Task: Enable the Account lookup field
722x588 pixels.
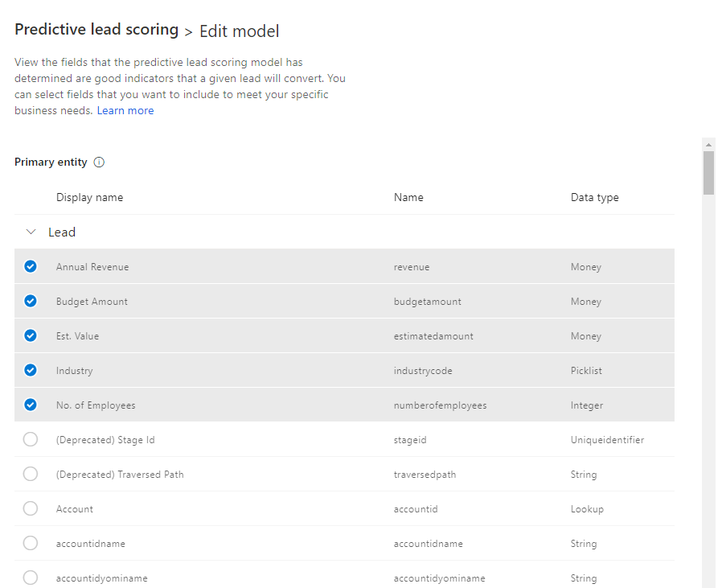Action: [x=31, y=508]
